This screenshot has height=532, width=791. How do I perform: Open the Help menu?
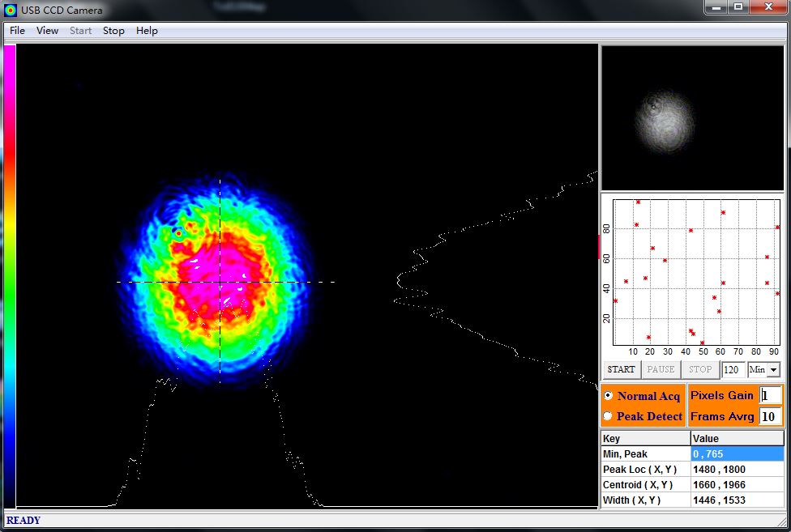click(x=147, y=31)
